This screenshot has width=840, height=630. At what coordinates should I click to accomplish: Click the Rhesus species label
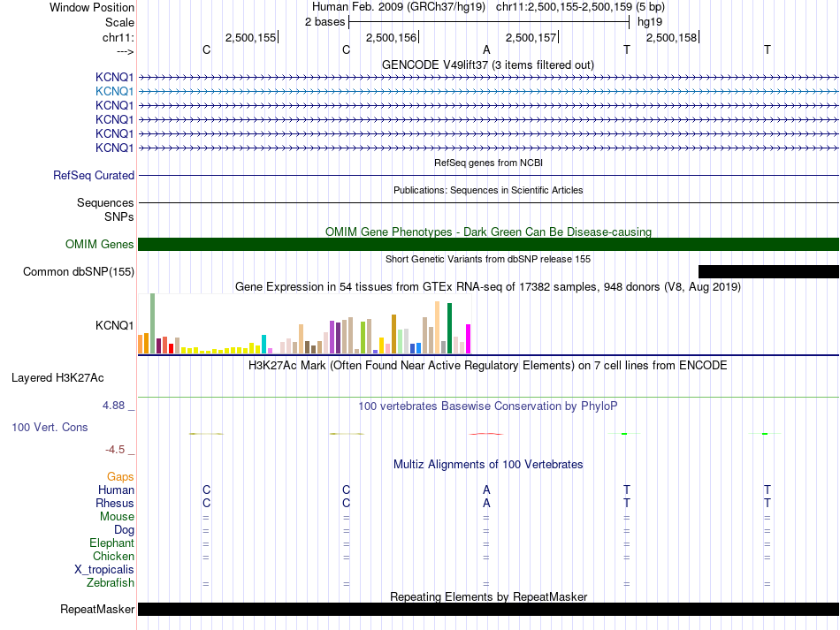(115, 503)
